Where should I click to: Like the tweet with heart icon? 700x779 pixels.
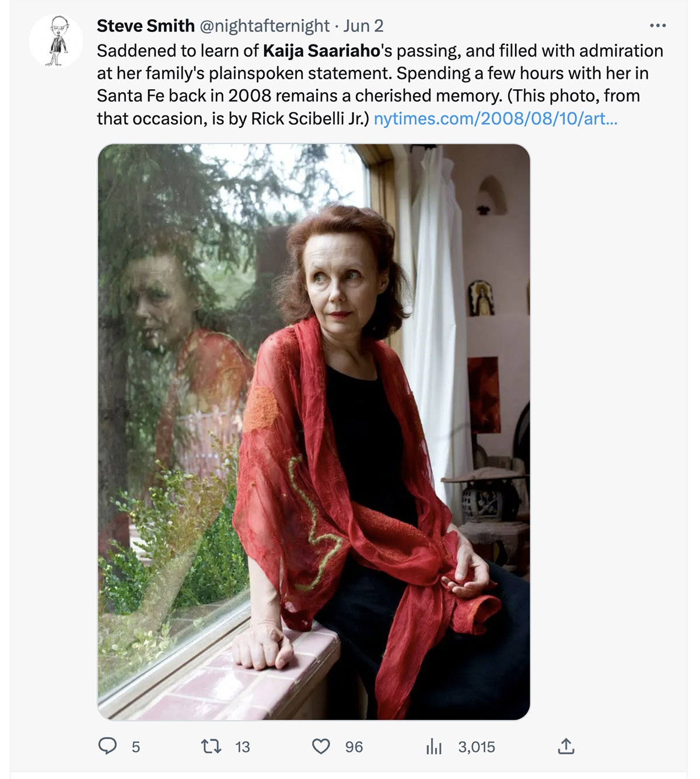(321, 746)
